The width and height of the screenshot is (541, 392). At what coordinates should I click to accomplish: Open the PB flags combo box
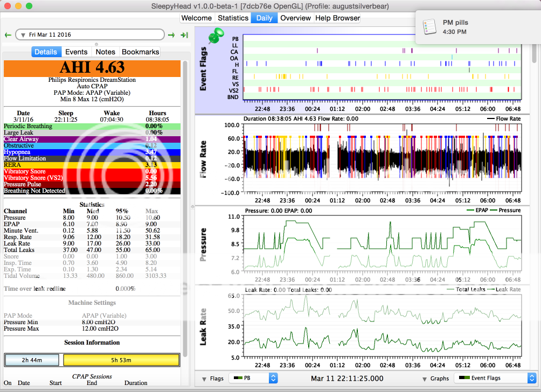[253, 378]
